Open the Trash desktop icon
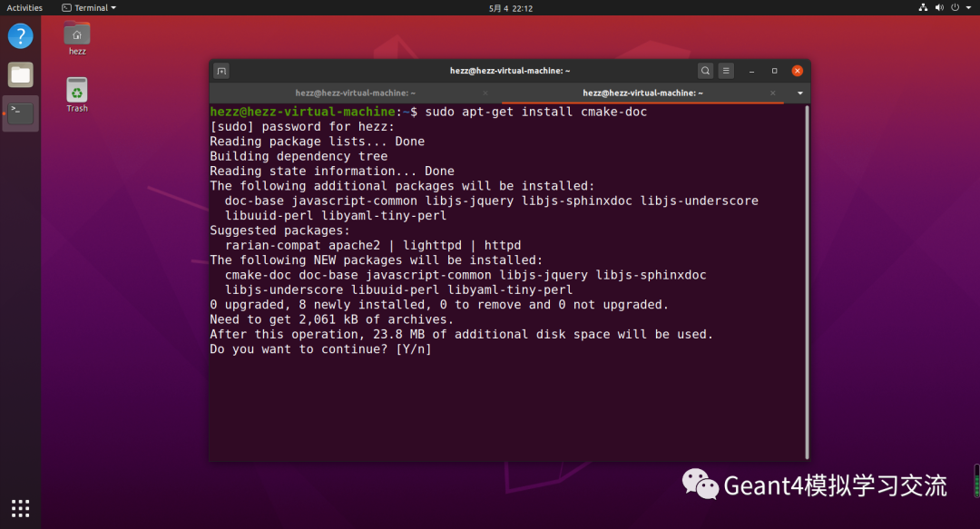 (77, 95)
